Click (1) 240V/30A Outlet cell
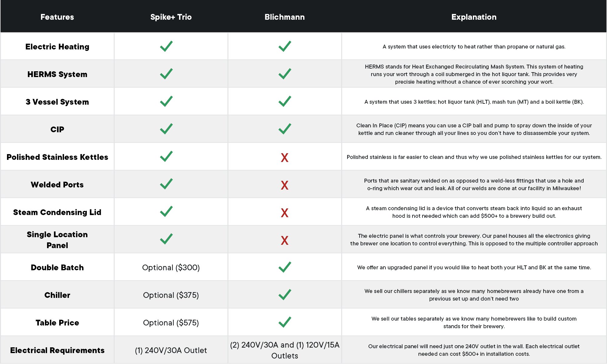This screenshot has width=607, height=364. (171, 350)
